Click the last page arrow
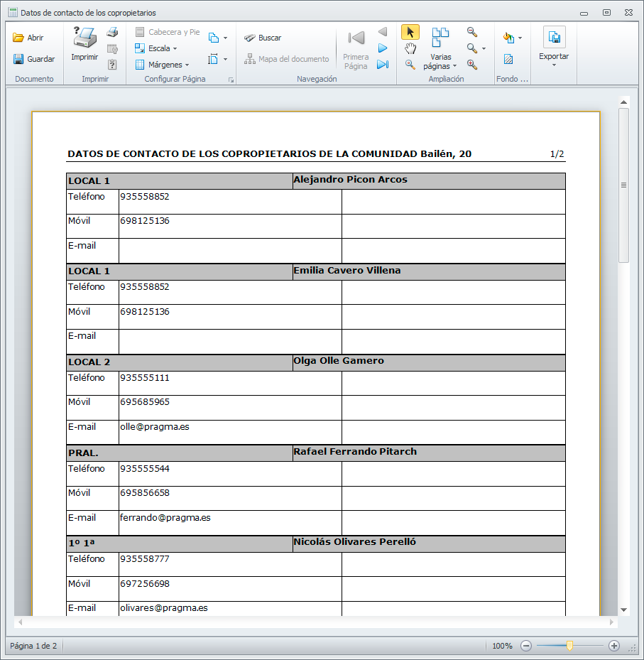The height and width of the screenshot is (660, 644). 383,65
